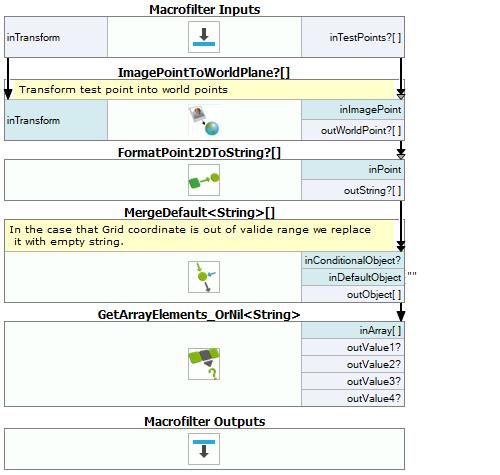Click the Macrofilter Outputs arrow icon
Image resolution: width=500 pixels, height=475 pixels.
pyautogui.click(x=204, y=449)
